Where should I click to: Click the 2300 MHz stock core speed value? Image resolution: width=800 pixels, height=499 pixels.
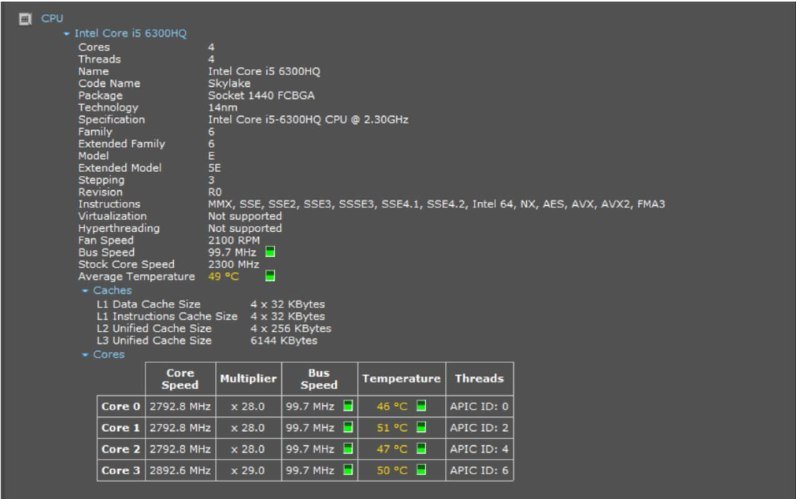(233, 264)
